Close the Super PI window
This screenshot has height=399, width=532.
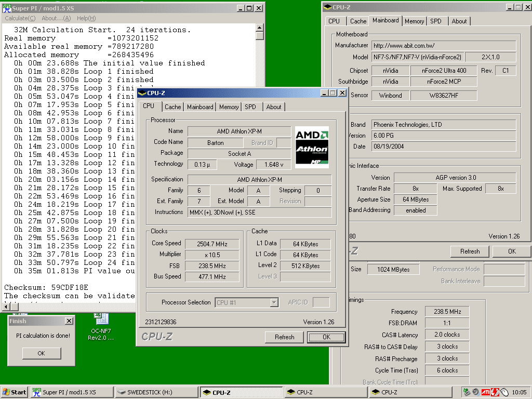[x=259, y=8]
